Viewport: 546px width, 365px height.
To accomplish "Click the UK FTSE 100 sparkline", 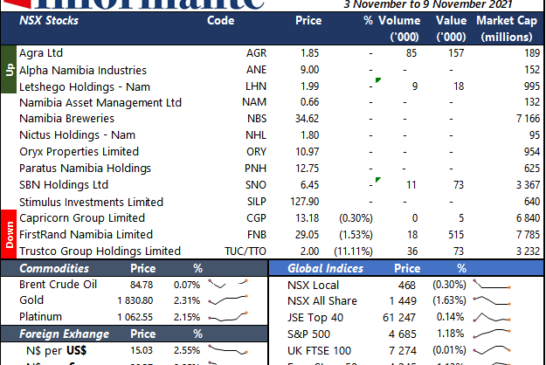I will point(492,350).
